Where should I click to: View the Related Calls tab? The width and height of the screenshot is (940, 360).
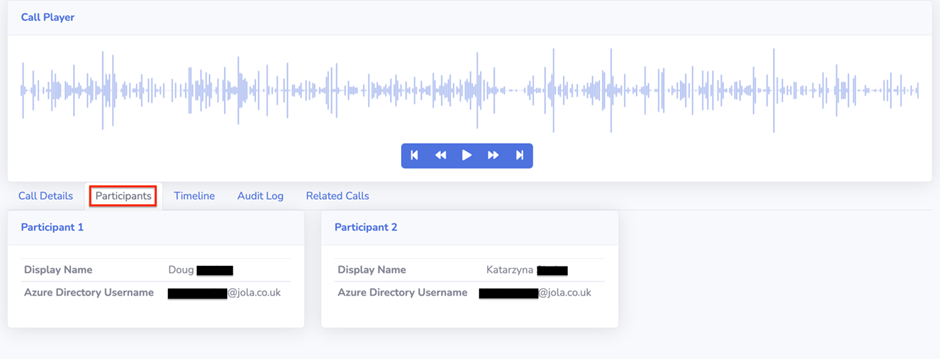click(x=338, y=196)
